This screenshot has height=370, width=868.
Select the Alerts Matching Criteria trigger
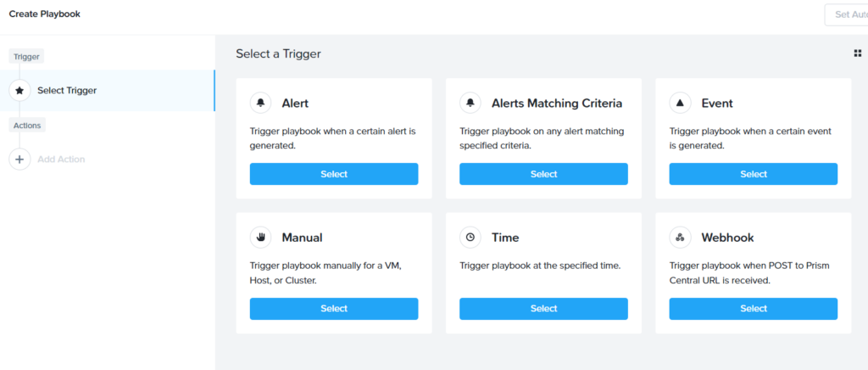(543, 174)
